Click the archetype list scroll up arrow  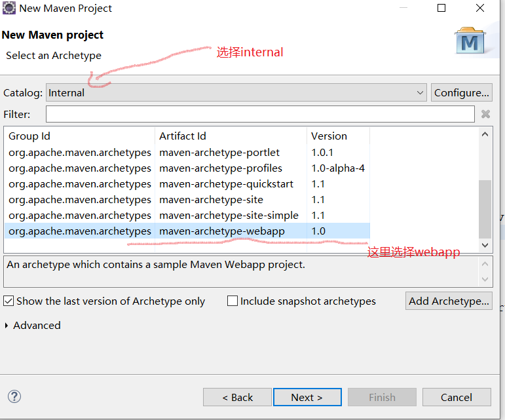[485, 134]
